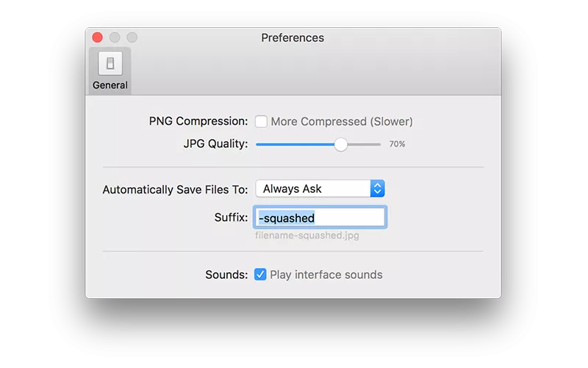Click the 'Play interface sounds' label text
Image resolution: width=588 pixels, height=368 pixels.
coord(326,275)
